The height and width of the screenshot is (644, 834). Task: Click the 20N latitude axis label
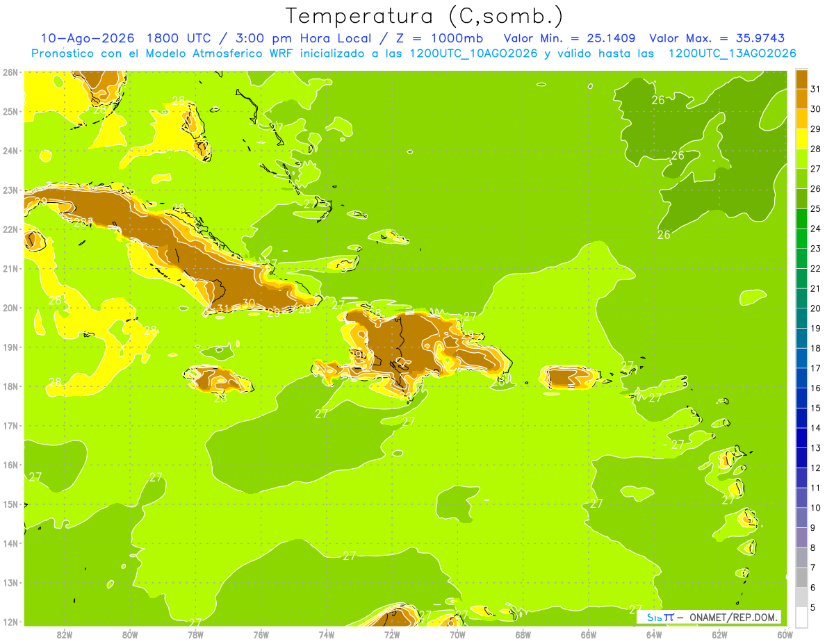[10, 308]
